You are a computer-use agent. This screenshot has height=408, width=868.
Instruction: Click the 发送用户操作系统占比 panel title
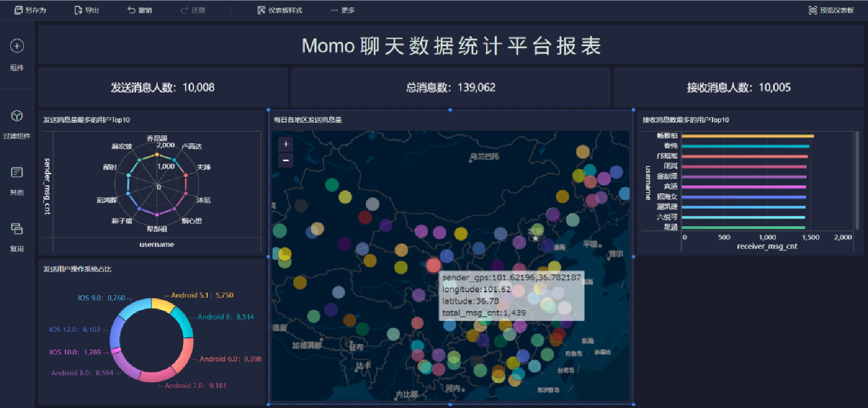[x=77, y=269]
